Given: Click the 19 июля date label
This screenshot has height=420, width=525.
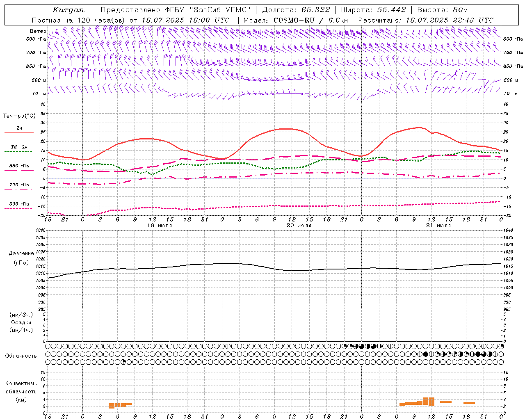Looking at the screenshot, I should 160,226.
